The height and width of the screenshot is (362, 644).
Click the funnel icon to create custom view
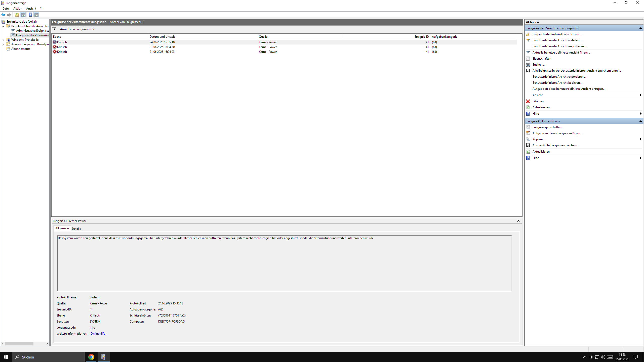pos(528,40)
